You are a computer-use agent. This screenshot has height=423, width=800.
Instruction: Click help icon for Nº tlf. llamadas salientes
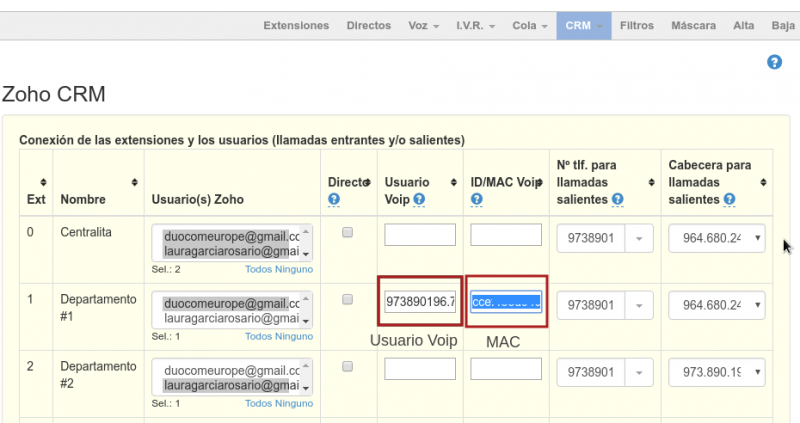pyautogui.click(x=619, y=200)
